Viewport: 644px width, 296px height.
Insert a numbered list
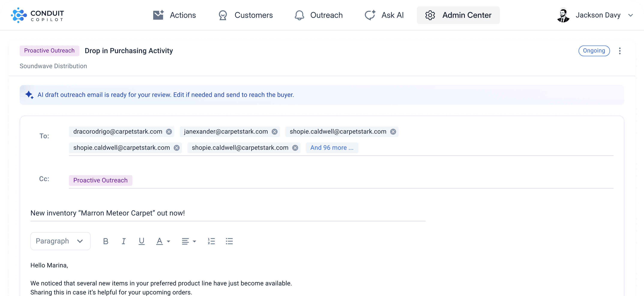pyautogui.click(x=211, y=241)
